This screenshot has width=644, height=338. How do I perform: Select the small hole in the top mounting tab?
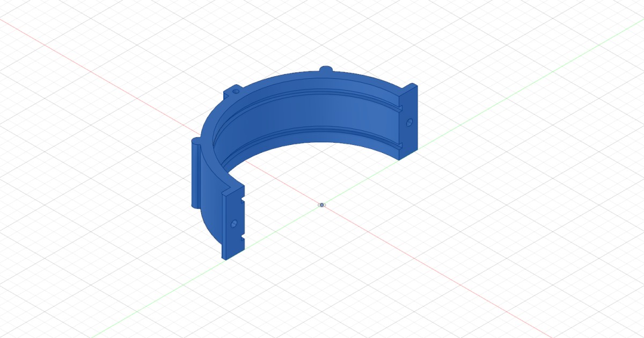point(236,92)
